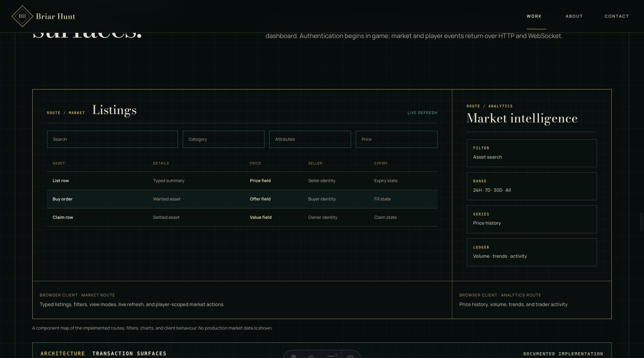Click the Details column header
The height and width of the screenshot is (358, 644).
click(x=161, y=163)
